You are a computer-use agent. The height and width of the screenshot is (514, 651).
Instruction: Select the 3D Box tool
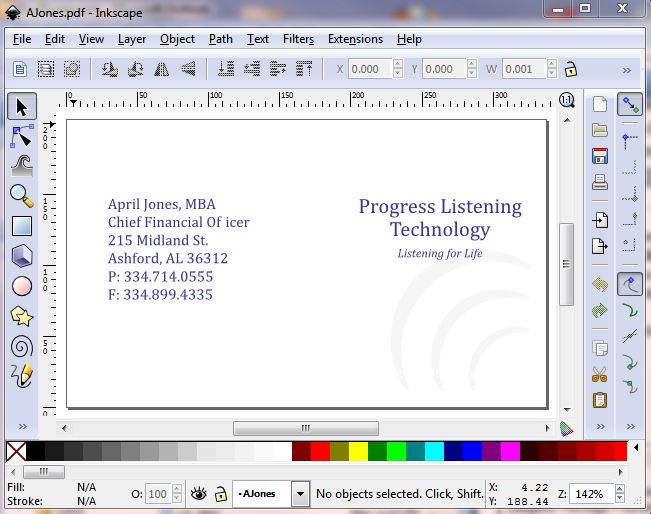point(22,256)
